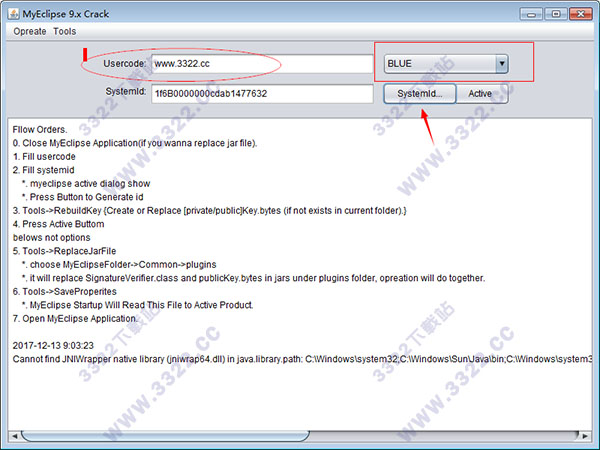Click the line '6. Tools->SaveProperites'
The width and height of the screenshot is (600, 450).
(x=65, y=292)
